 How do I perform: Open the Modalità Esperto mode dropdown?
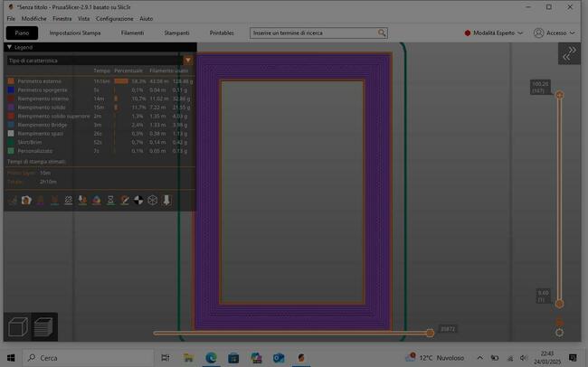[494, 33]
